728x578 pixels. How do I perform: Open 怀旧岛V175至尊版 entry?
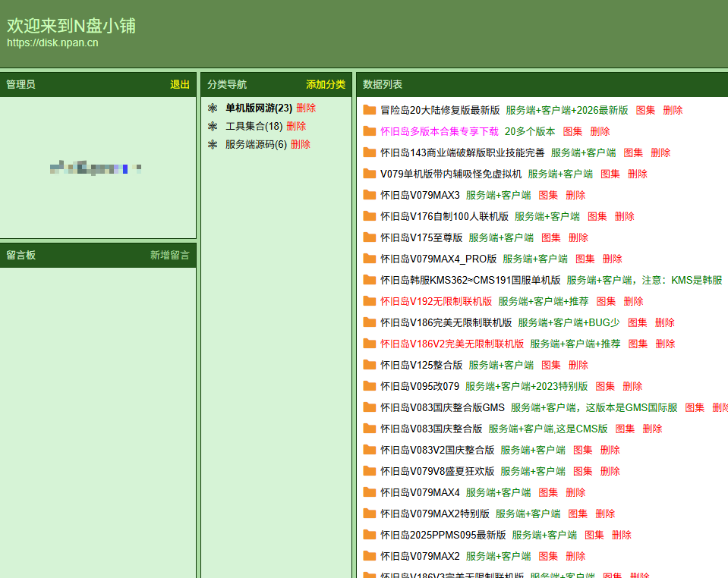[421, 237]
